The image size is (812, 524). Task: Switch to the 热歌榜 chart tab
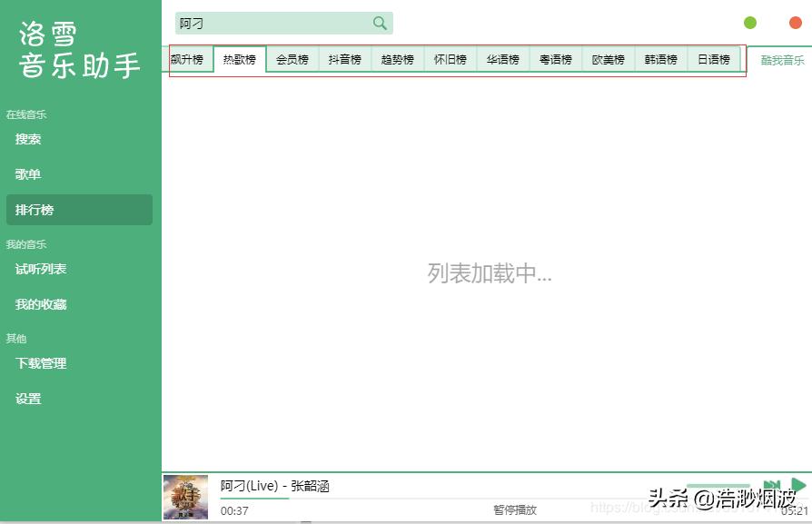pyautogui.click(x=239, y=58)
